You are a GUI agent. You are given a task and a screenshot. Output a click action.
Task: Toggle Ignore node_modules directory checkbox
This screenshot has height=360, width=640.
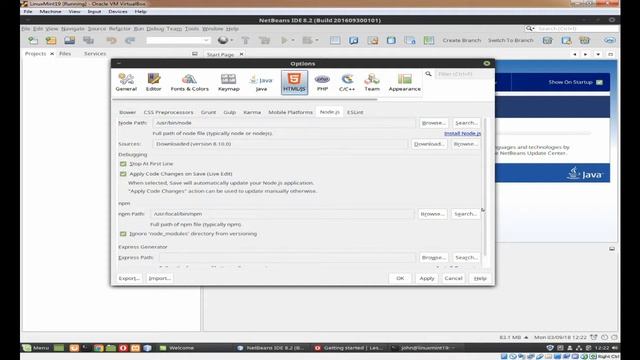(123, 234)
